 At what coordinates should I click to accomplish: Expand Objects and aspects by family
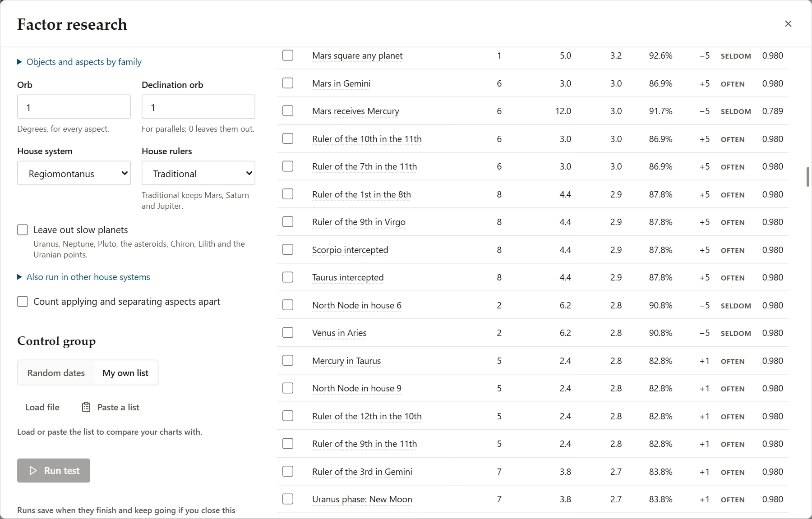[79, 62]
